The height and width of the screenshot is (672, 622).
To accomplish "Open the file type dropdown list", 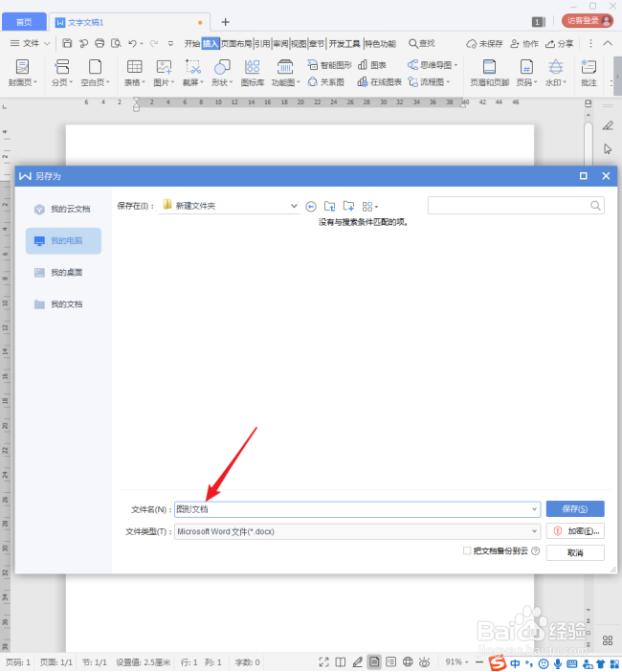I will click(x=357, y=531).
